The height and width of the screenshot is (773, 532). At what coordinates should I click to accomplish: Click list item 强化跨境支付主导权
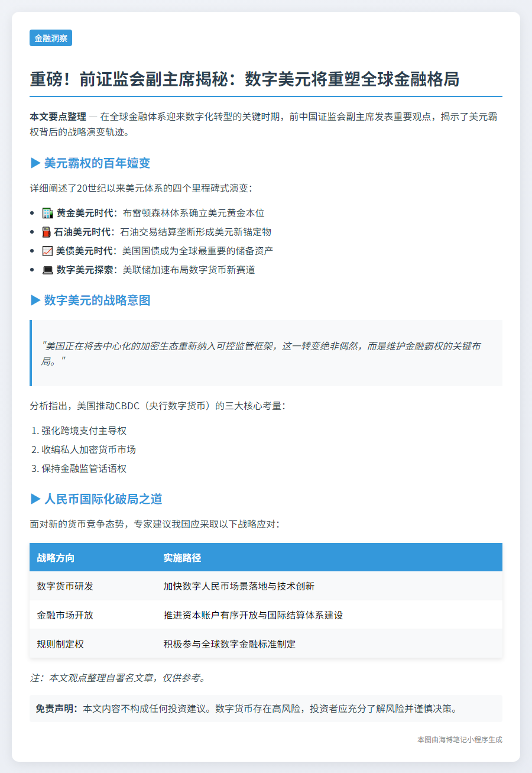[x=84, y=431]
